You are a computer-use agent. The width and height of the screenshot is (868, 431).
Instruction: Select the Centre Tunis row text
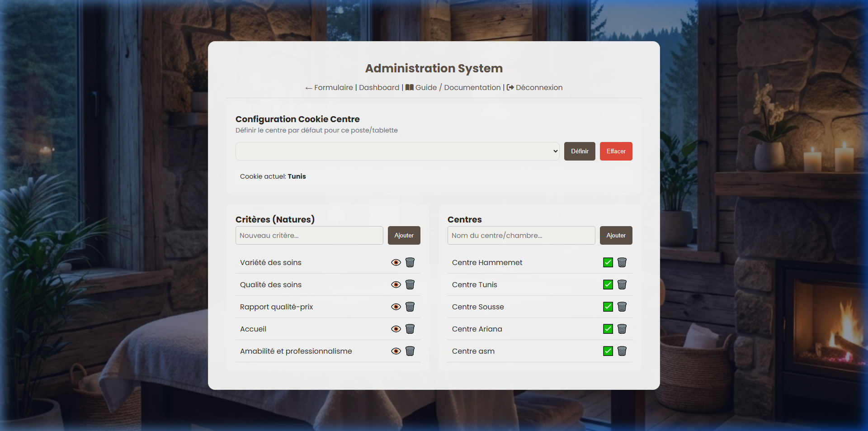point(474,284)
